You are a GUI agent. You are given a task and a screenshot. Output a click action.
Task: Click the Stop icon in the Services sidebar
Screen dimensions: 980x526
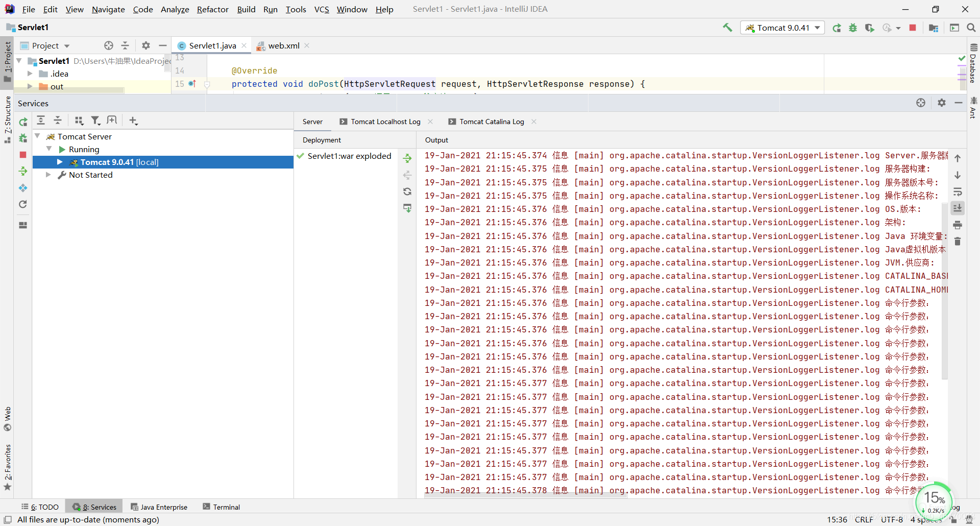point(23,155)
